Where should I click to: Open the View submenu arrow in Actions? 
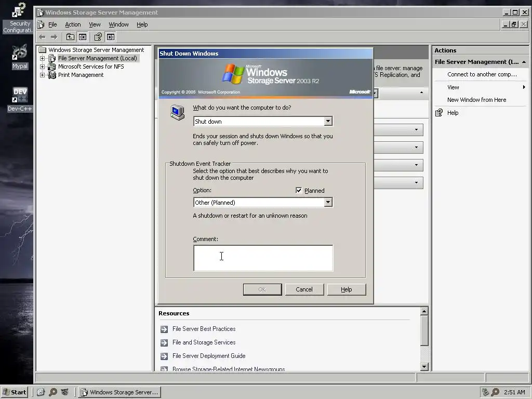pos(524,87)
